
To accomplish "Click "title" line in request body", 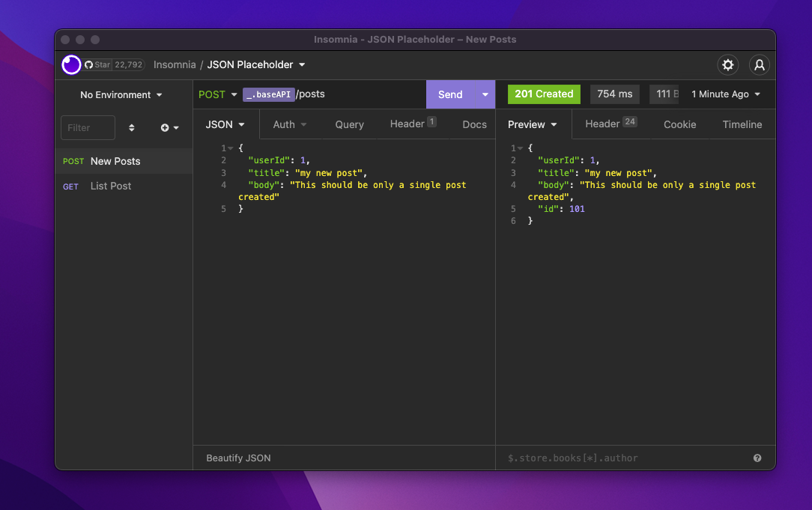I will click(308, 173).
